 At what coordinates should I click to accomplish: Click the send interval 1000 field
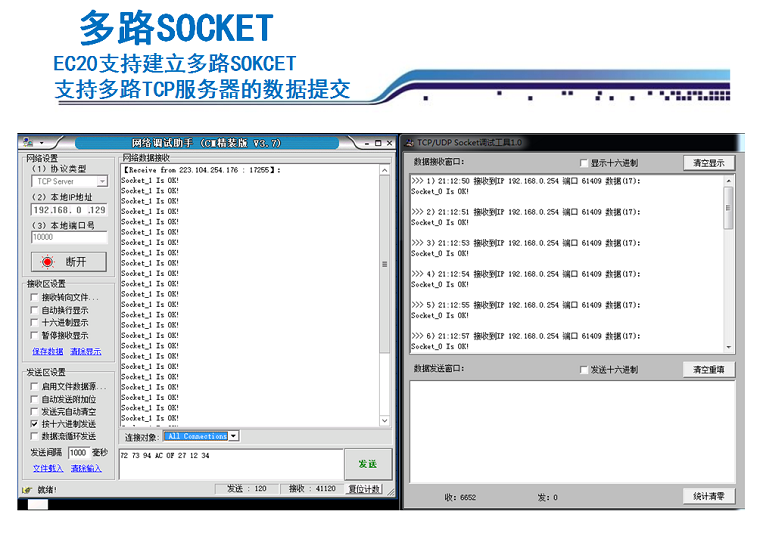click(79, 453)
